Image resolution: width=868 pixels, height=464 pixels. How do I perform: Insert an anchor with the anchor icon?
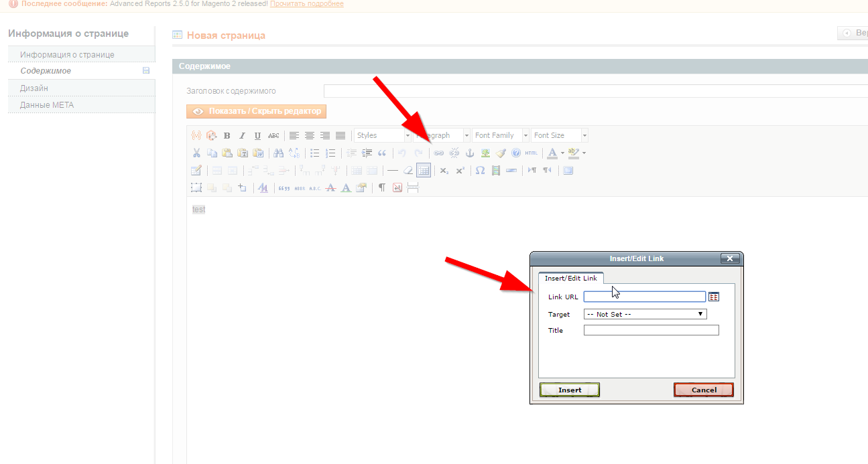click(x=469, y=153)
